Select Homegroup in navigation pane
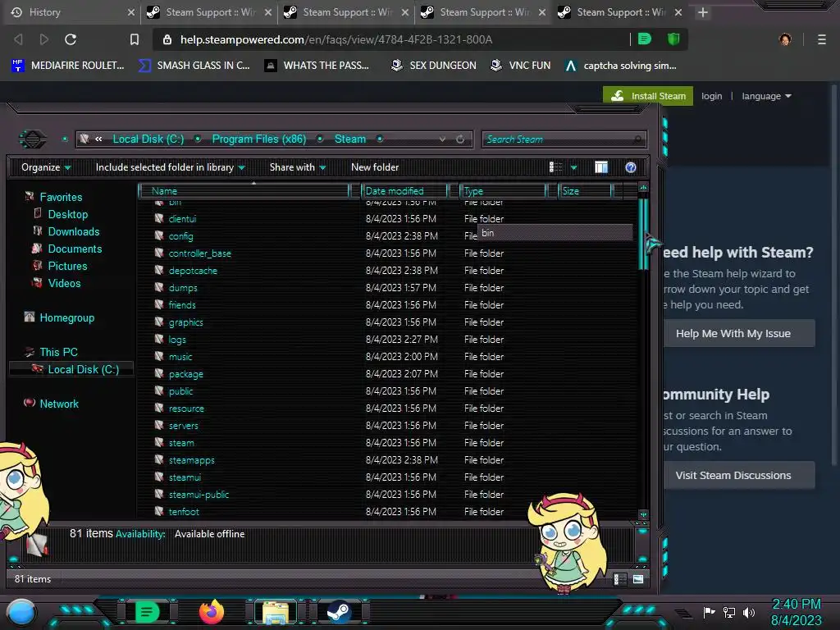The width and height of the screenshot is (840, 630). (67, 317)
